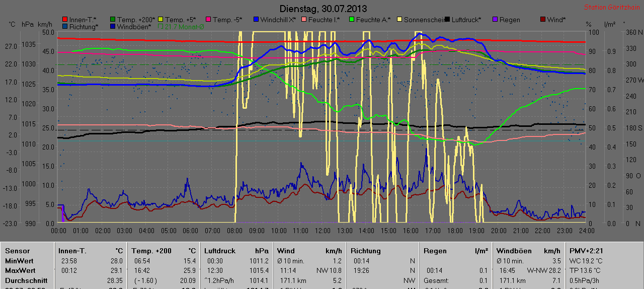The height and width of the screenshot is (289, 644).
Task: Toggle the Richtung series in the legend
Action: click(x=65, y=27)
